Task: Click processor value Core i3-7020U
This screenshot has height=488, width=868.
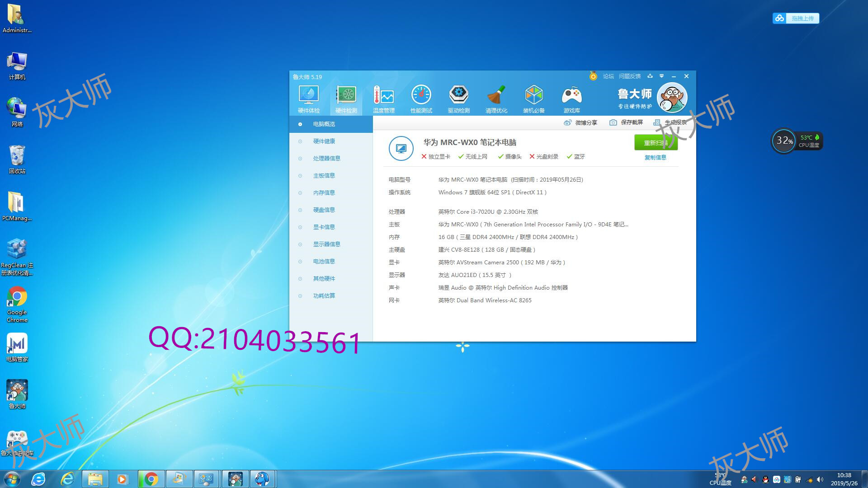Action: click(488, 212)
